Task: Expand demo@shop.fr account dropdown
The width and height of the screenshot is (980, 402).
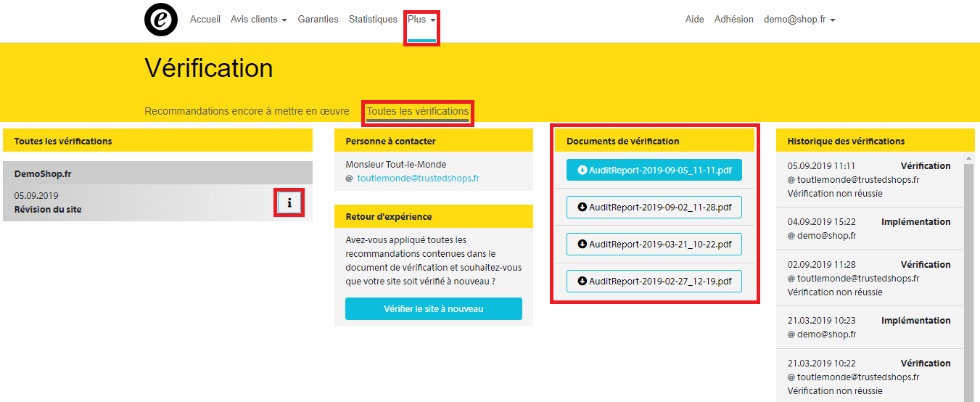Action: pos(799,20)
